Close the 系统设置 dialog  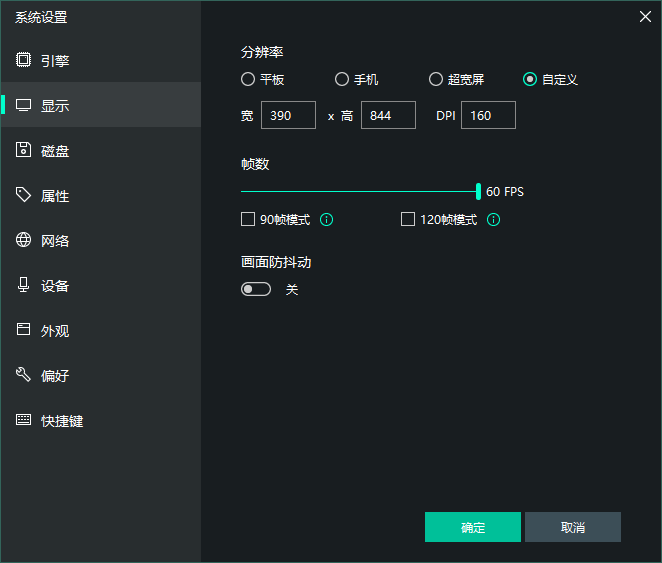[x=645, y=17]
